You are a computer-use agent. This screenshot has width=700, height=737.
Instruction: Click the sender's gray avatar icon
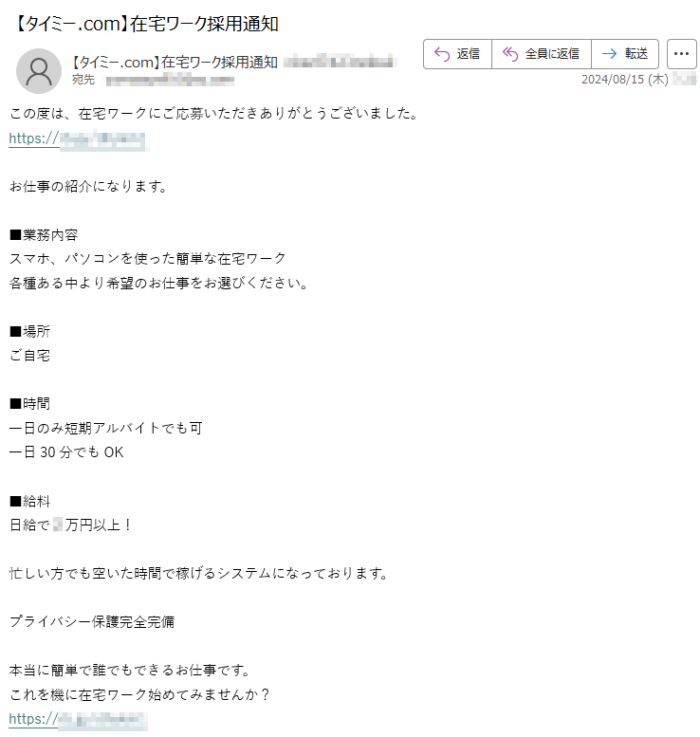pos(39,71)
